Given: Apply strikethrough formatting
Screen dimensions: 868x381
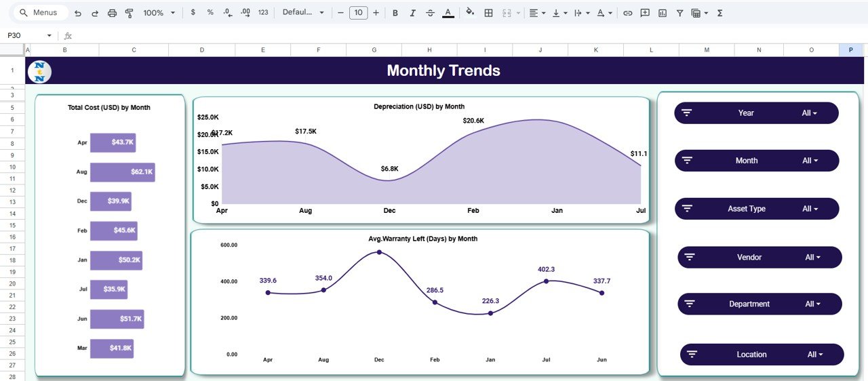Looking at the screenshot, I should click(429, 13).
